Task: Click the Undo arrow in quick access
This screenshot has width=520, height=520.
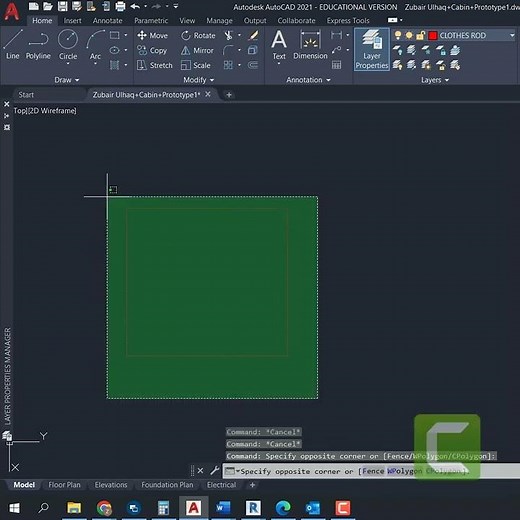Action: [x=135, y=6]
